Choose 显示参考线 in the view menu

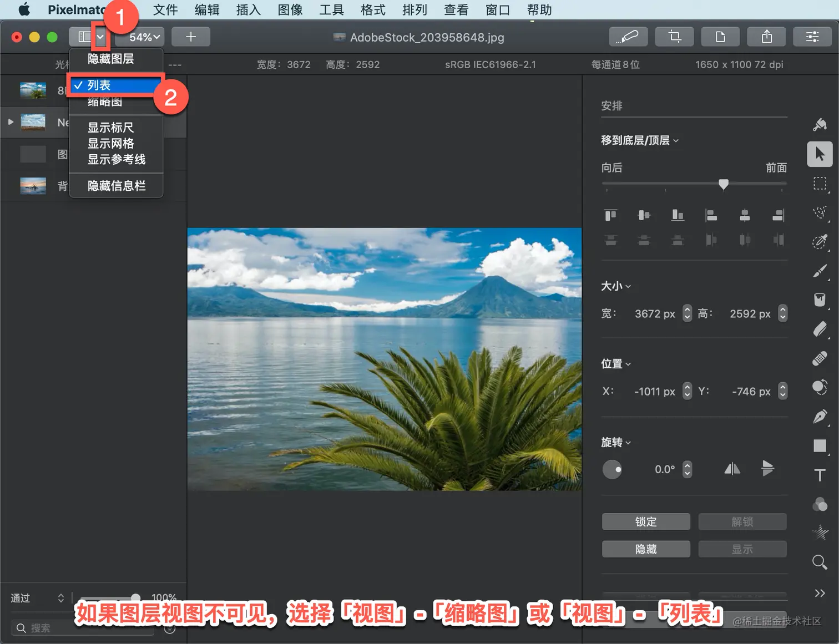116,159
